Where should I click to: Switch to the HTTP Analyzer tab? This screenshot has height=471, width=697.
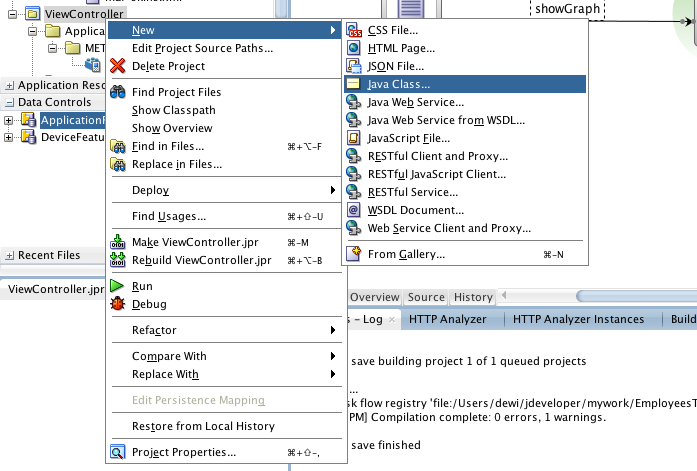447,319
